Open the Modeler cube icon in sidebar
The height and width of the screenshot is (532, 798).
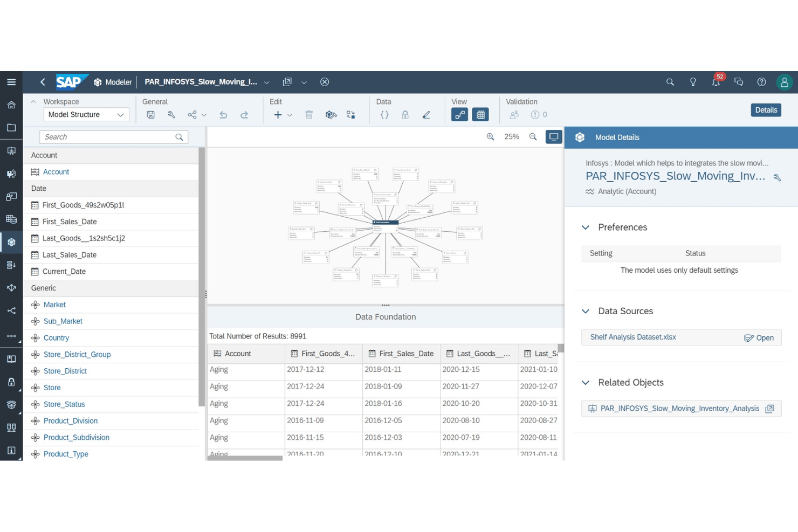tap(11, 242)
